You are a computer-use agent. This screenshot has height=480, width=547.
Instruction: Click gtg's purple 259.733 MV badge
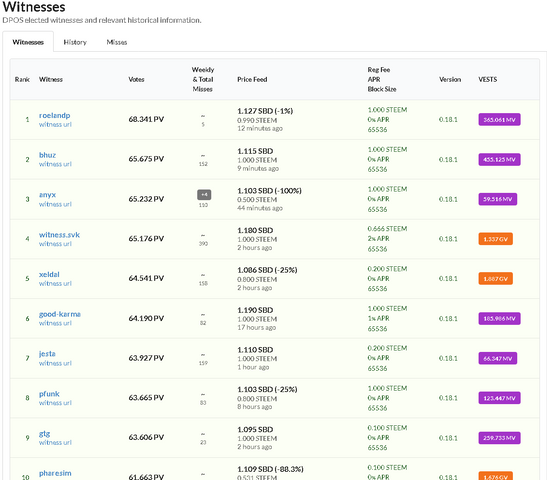(499, 438)
